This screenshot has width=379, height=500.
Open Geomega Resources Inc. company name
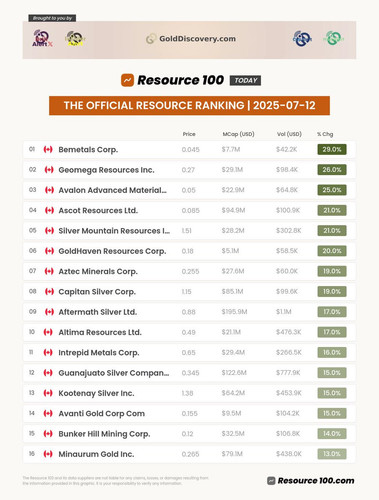point(106,170)
